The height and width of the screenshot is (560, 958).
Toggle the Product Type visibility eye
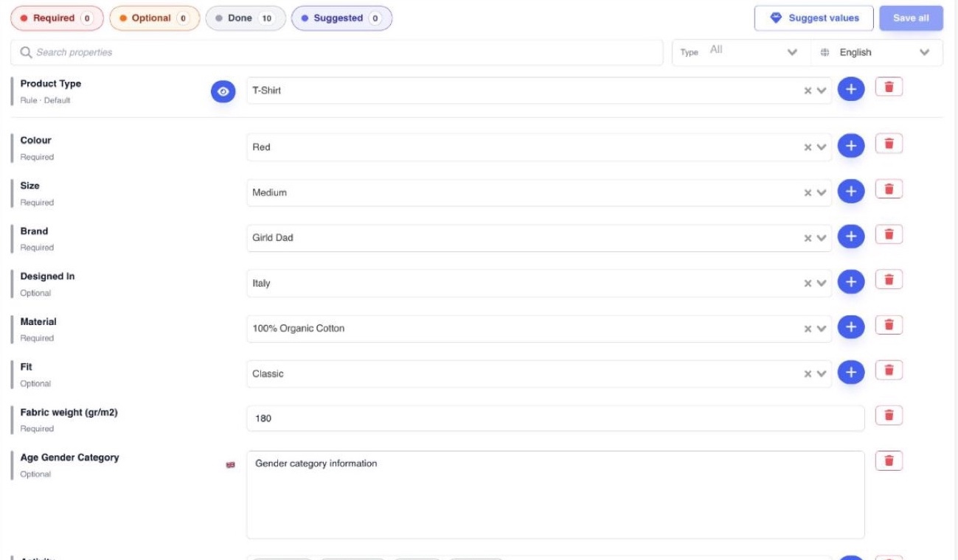coord(223,91)
